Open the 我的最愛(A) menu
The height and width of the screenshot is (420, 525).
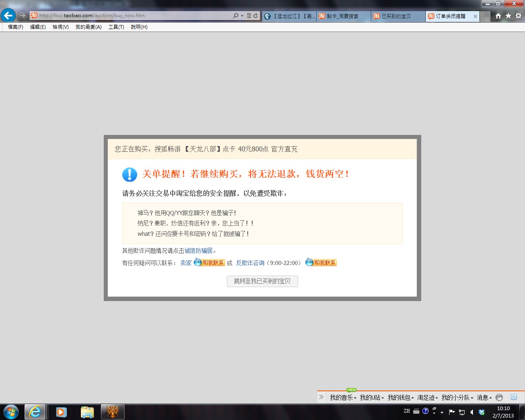click(88, 27)
